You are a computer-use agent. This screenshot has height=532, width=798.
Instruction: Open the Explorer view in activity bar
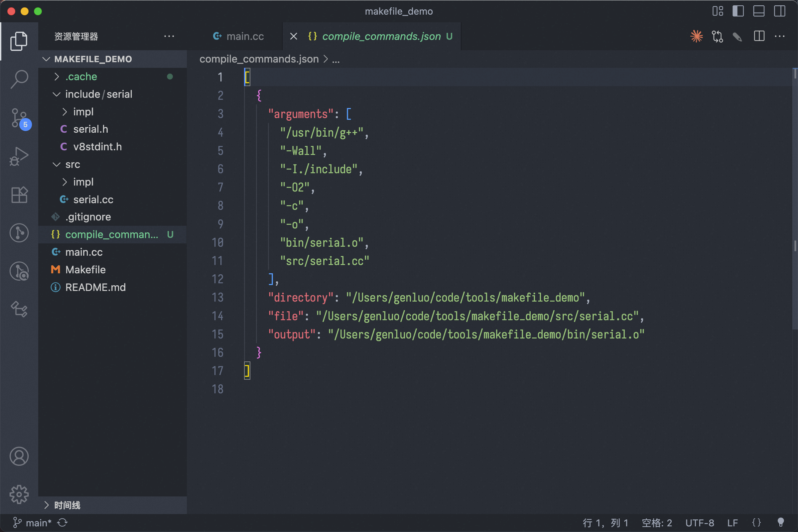point(19,41)
